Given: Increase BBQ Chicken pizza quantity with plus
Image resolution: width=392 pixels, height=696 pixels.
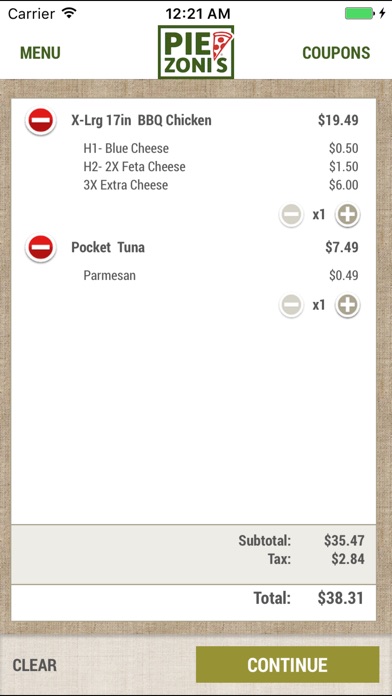Looking at the screenshot, I should pyautogui.click(x=347, y=215).
